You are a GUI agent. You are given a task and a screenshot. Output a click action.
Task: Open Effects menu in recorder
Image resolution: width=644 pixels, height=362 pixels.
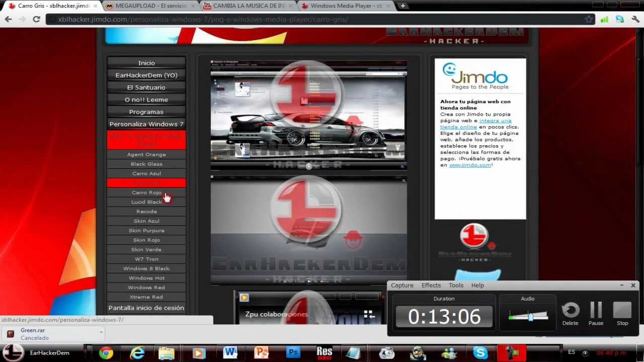pyautogui.click(x=431, y=285)
